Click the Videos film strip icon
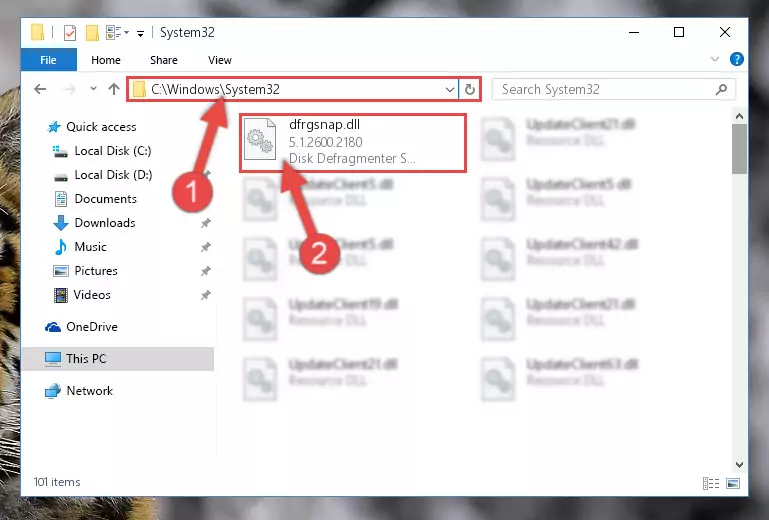This screenshot has height=520, width=769. (61, 295)
